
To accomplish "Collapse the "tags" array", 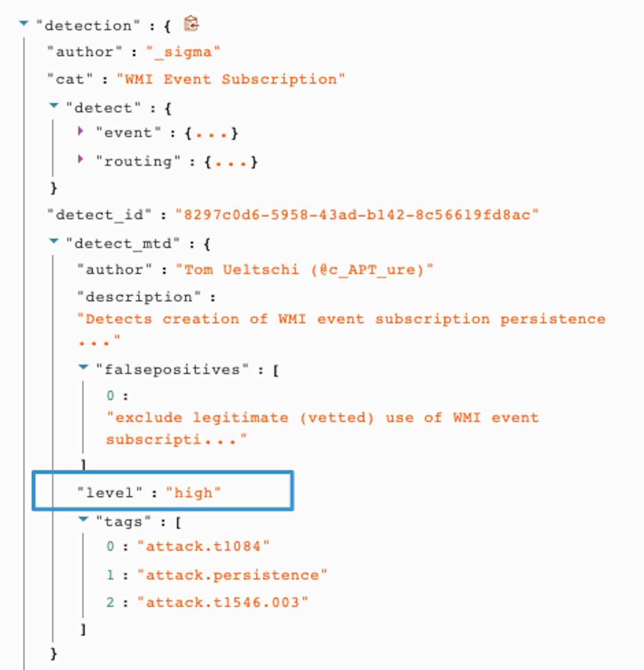I will pyautogui.click(x=83, y=520).
